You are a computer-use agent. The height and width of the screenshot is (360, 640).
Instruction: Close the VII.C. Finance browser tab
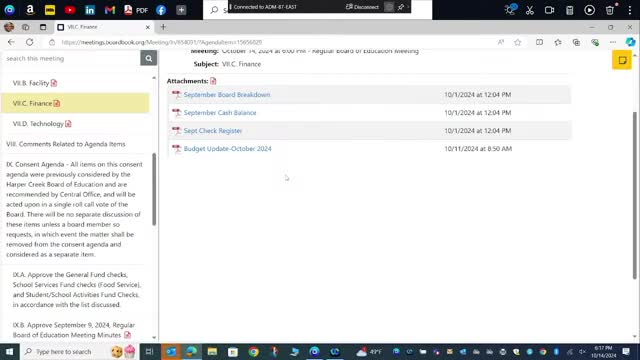[x=148, y=27]
